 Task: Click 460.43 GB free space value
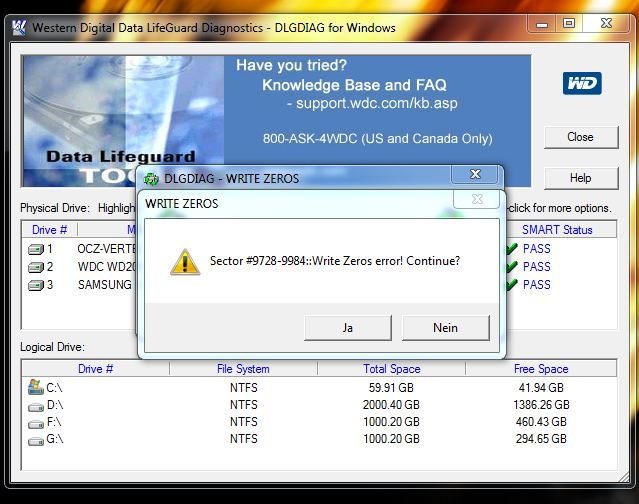(541, 422)
